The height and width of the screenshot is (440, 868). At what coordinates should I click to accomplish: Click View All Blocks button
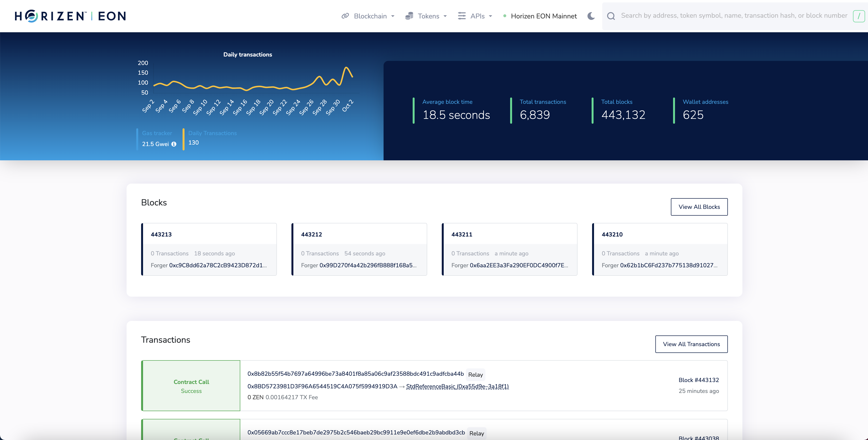click(x=699, y=207)
